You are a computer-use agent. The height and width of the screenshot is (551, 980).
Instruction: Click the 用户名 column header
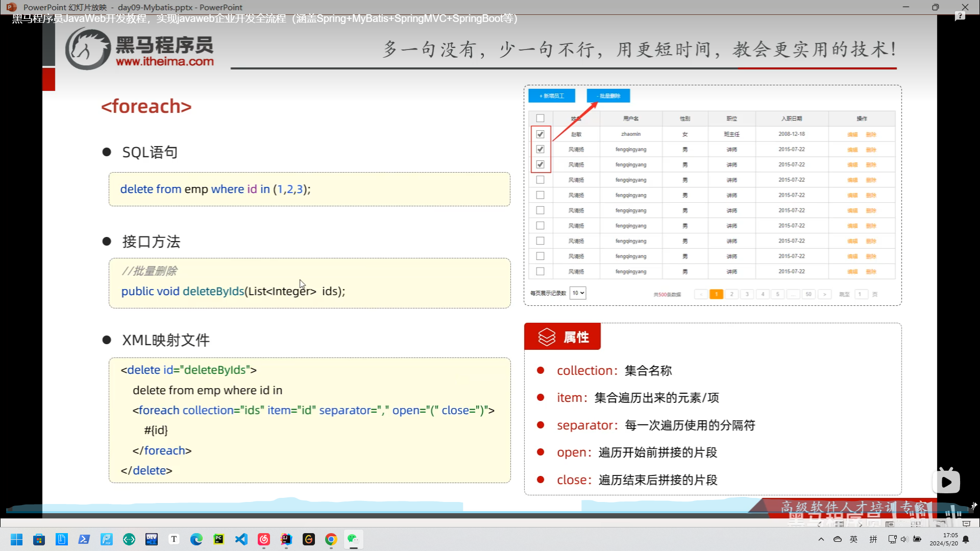click(631, 118)
